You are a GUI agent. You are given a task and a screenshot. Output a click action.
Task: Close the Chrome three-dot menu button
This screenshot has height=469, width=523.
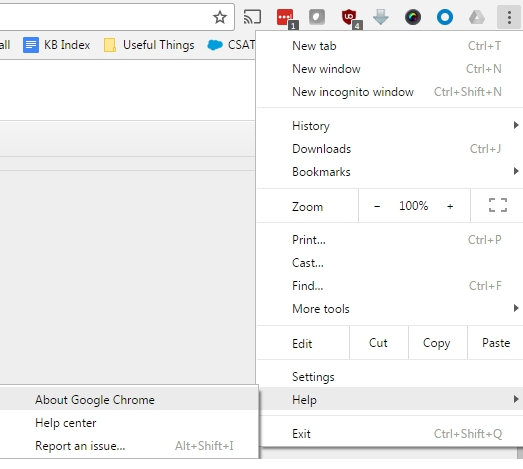[509, 17]
